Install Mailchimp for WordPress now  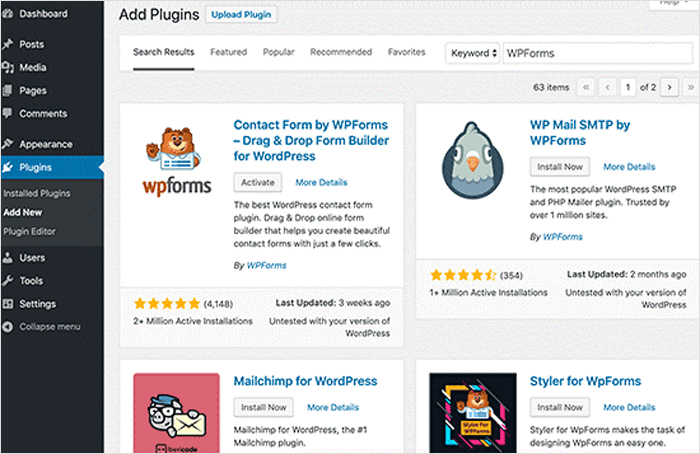(264, 407)
